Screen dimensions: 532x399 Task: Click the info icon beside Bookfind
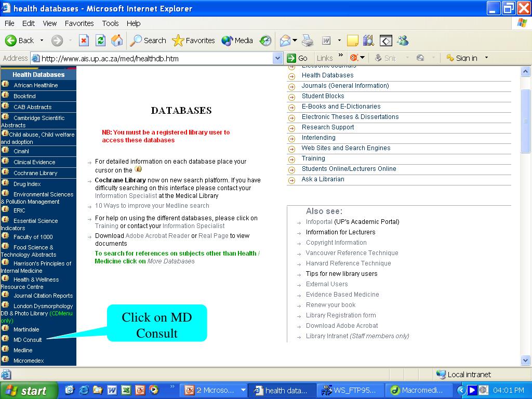(x=5, y=95)
